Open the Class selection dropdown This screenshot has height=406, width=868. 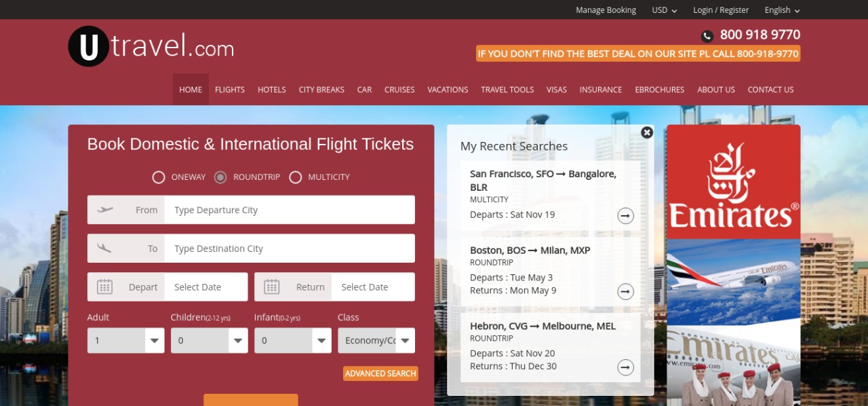pyautogui.click(x=376, y=340)
